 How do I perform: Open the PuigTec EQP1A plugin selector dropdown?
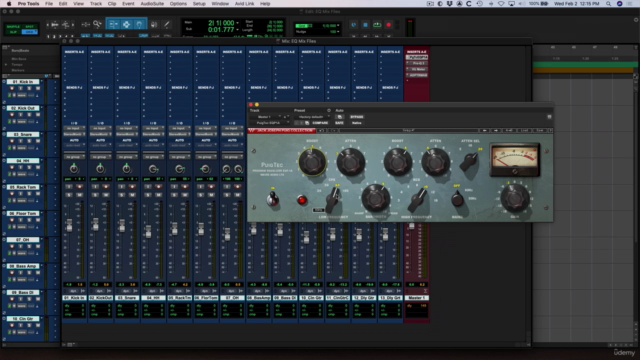269,123
